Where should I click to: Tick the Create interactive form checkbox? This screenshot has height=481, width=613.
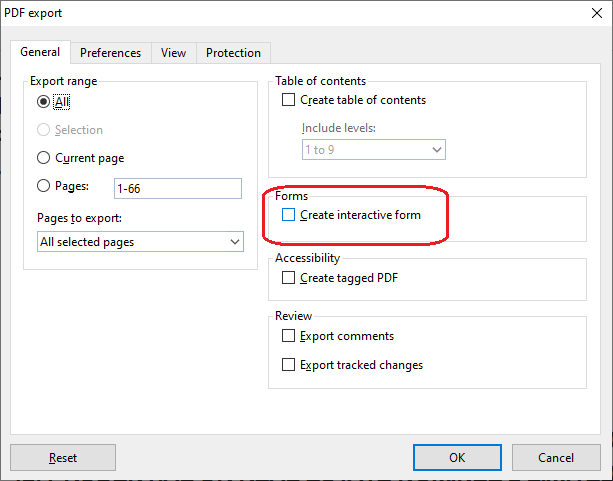(289, 215)
